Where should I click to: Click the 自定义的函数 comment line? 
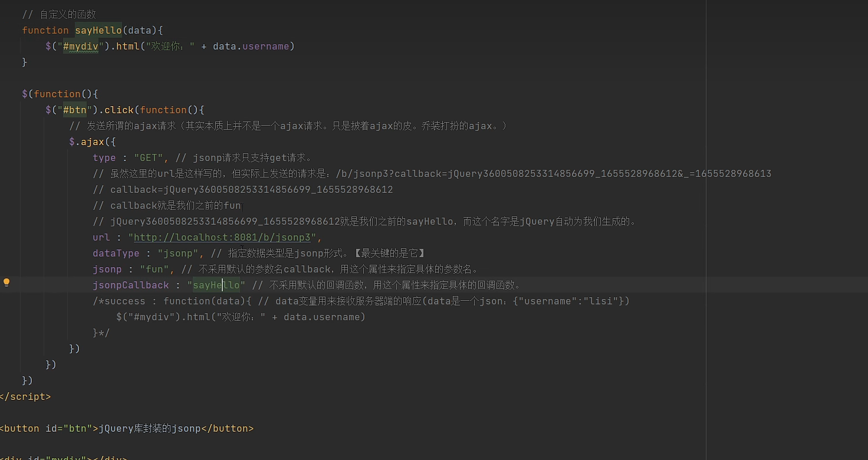click(x=59, y=14)
